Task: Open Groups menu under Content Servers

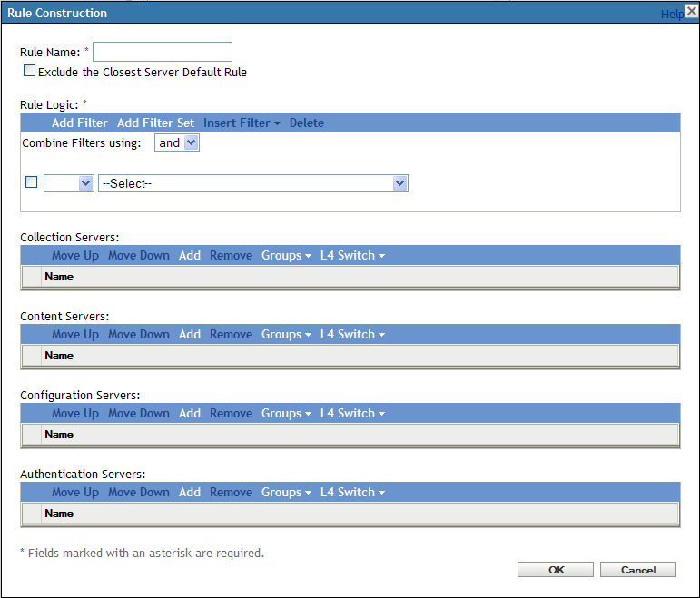Action: (286, 334)
